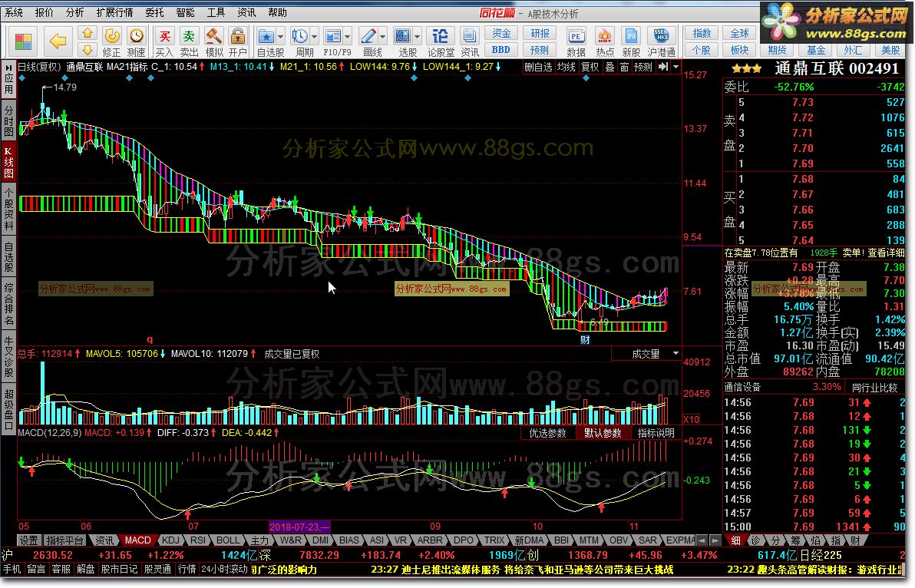Select 默认参数 default parameters

603,433
